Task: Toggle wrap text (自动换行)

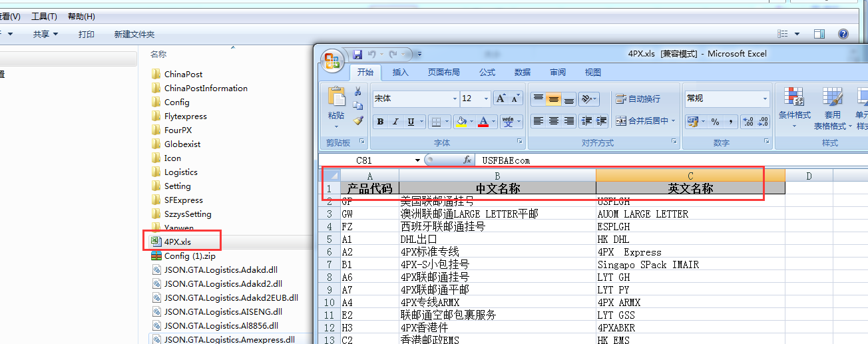Action: click(x=638, y=98)
